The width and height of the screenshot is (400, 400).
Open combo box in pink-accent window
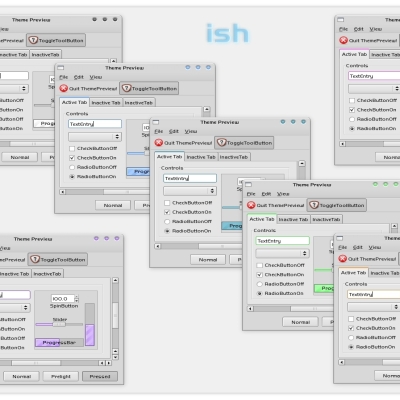click(x=374, y=89)
